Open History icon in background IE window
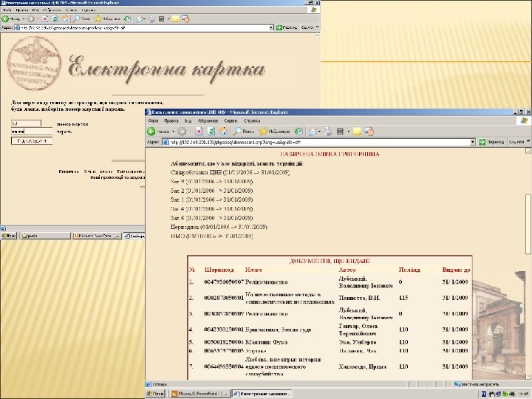 (127, 18)
